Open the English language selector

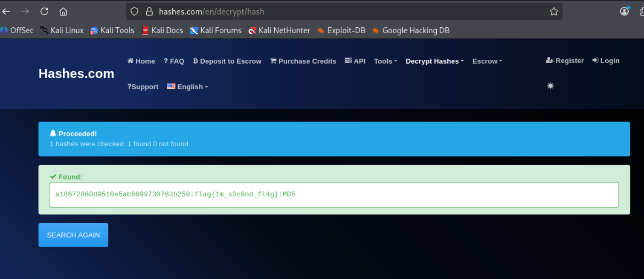188,87
